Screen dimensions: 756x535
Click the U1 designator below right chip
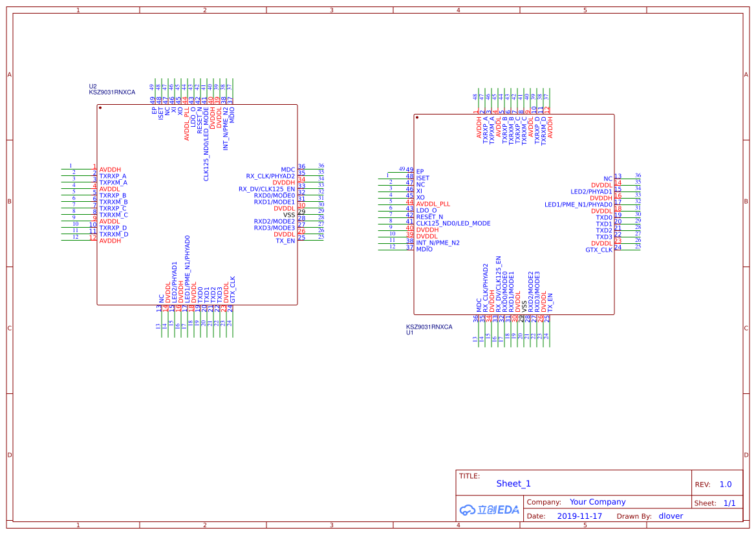click(x=409, y=333)
